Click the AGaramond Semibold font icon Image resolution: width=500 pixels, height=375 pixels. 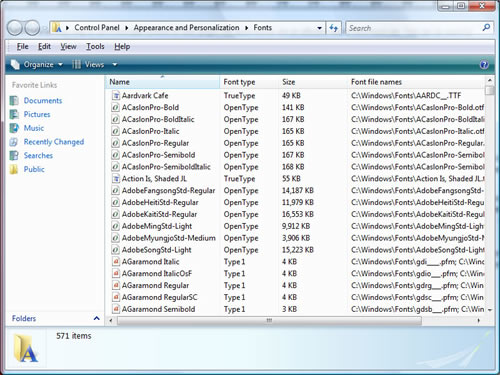[115, 309]
